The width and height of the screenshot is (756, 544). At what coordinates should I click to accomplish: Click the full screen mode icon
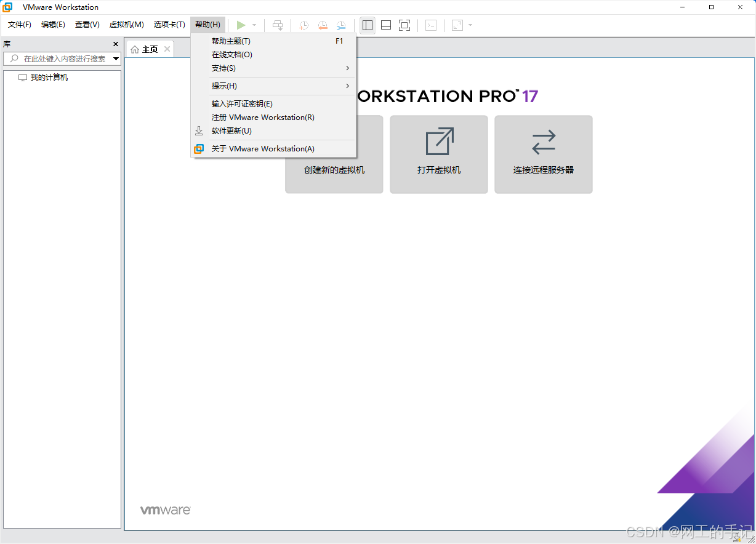[404, 25]
